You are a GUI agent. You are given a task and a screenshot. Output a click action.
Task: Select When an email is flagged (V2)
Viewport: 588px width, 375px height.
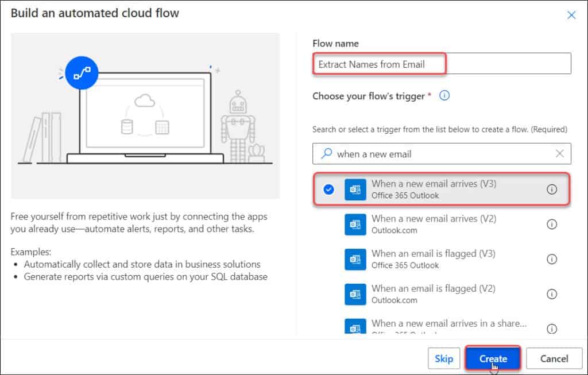click(x=442, y=294)
